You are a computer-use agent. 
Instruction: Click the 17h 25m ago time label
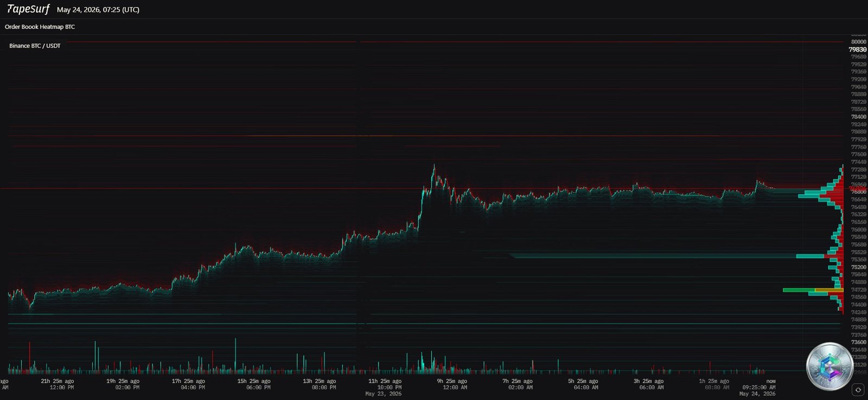tap(188, 381)
